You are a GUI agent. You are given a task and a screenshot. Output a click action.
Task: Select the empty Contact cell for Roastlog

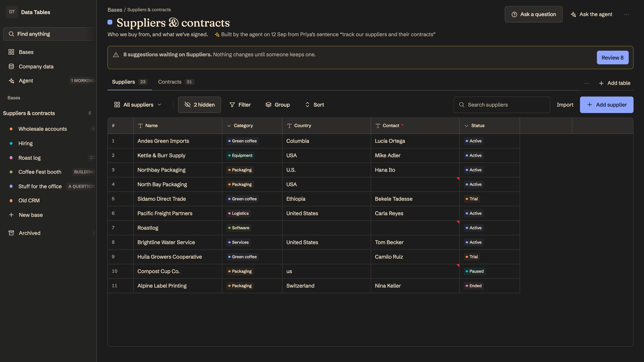click(415, 228)
